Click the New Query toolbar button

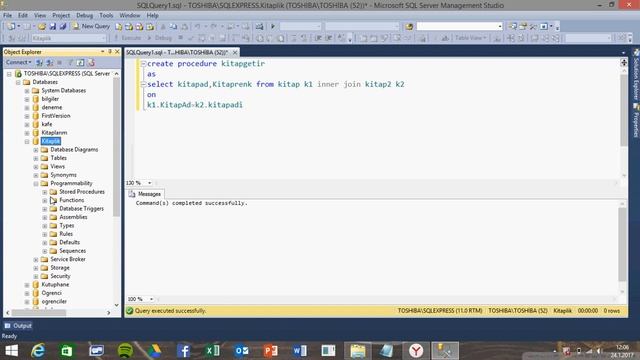click(x=91, y=26)
